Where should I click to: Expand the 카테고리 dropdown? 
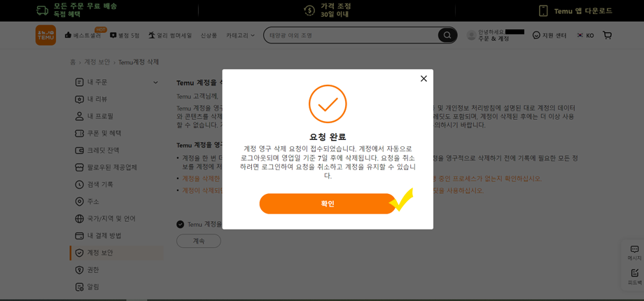240,35
